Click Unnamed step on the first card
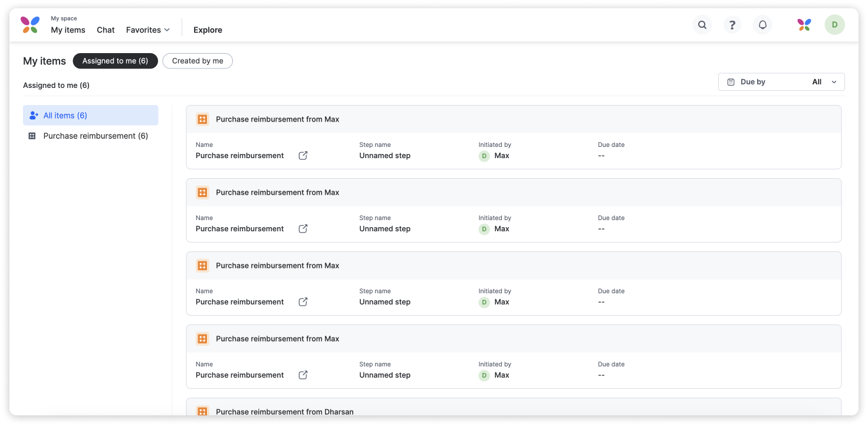The width and height of the screenshot is (868, 426). pos(385,156)
